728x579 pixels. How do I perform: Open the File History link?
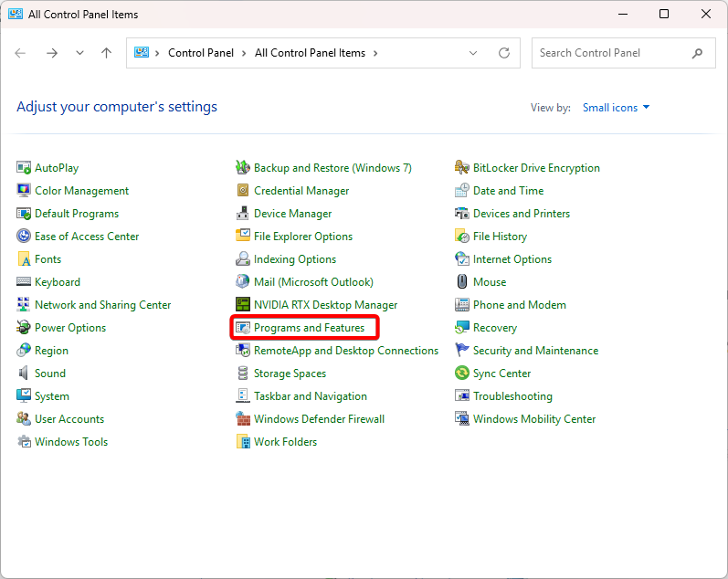click(500, 236)
